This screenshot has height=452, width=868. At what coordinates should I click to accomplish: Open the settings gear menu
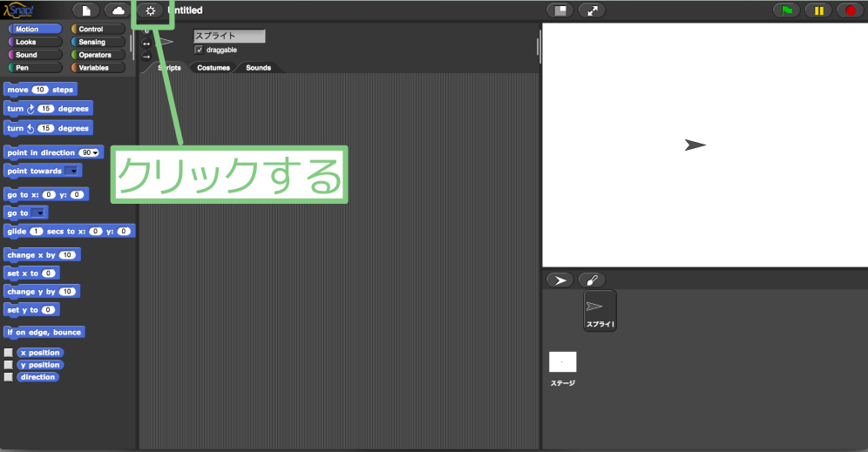pyautogui.click(x=151, y=10)
